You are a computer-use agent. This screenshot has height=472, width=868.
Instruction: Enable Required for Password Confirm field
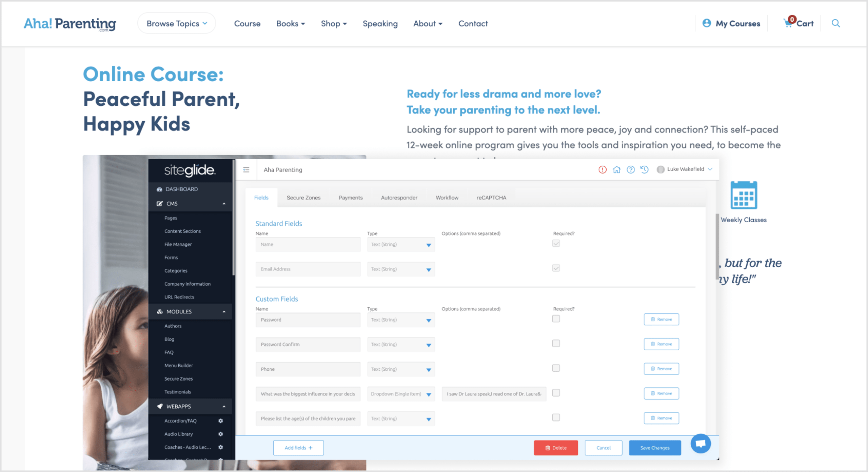coord(556,344)
